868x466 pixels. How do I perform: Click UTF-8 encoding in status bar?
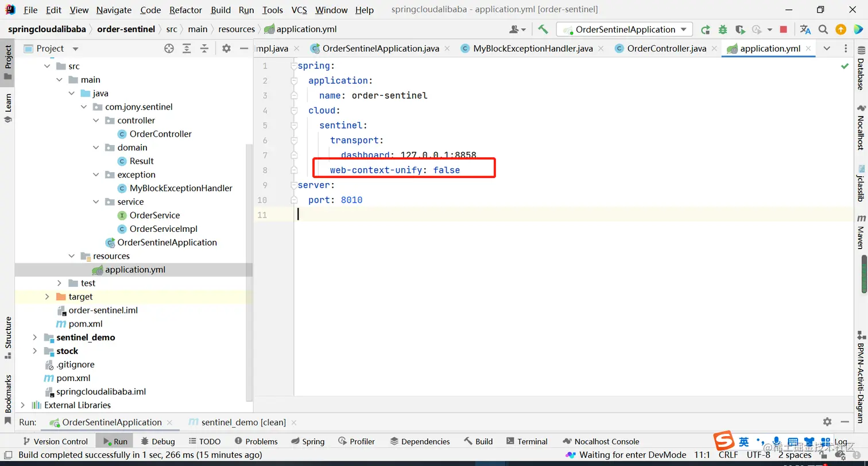[758, 455]
